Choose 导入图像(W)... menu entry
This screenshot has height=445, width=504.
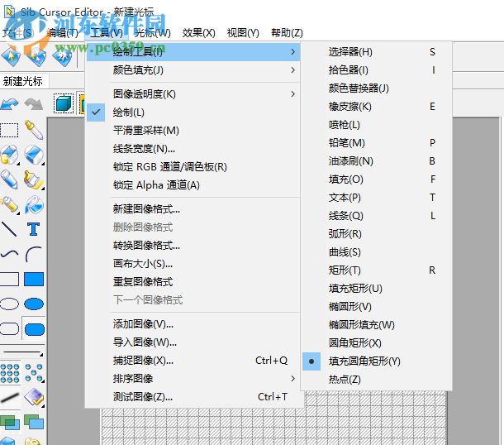193,342
